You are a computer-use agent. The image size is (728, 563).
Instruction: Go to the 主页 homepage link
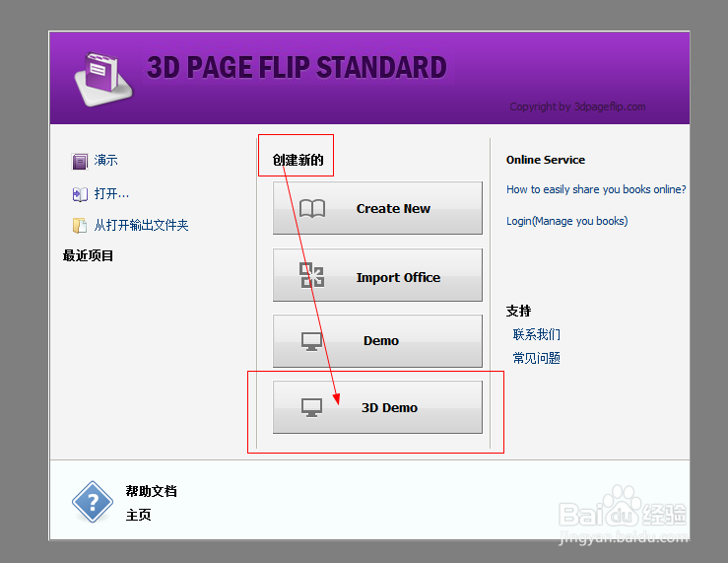[x=138, y=515]
